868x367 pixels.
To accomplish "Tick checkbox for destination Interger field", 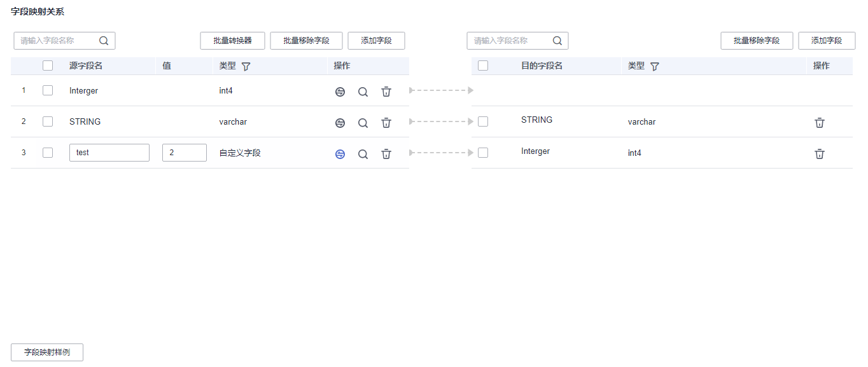I will point(483,153).
